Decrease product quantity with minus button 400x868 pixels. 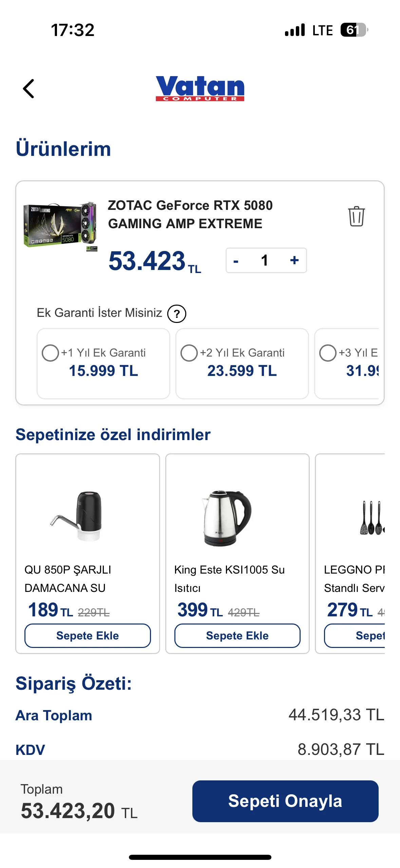(236, 260)
